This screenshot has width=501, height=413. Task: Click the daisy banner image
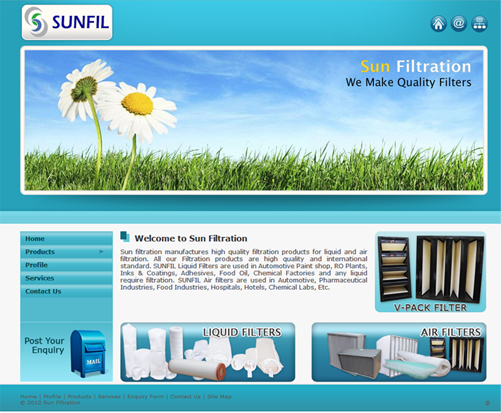click(x=254, y=120)
